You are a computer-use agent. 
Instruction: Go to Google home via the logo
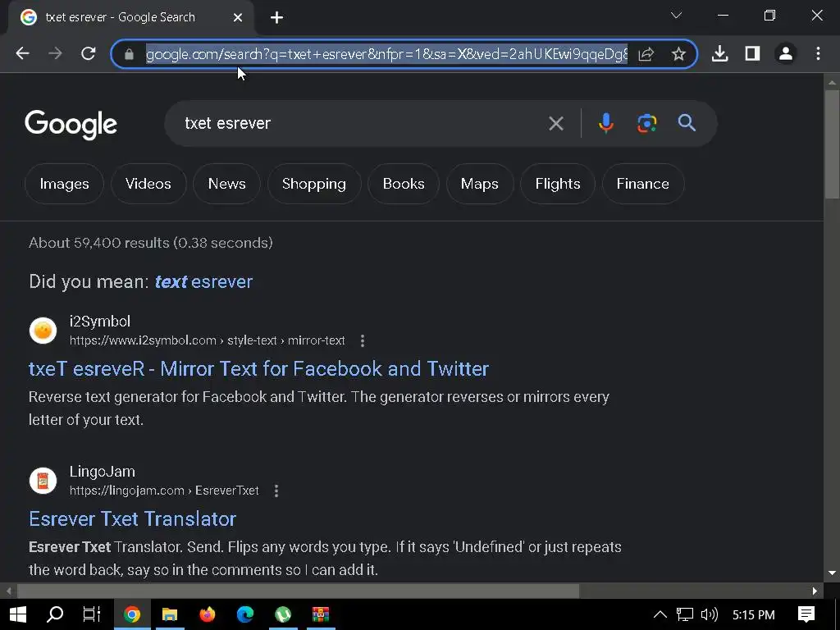(71, 125)
